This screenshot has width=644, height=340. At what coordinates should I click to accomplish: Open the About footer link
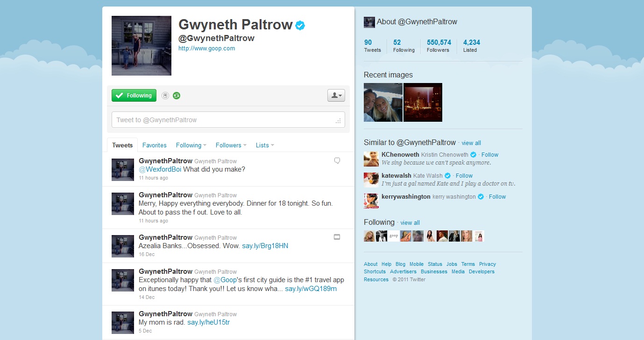click(371, 264)
